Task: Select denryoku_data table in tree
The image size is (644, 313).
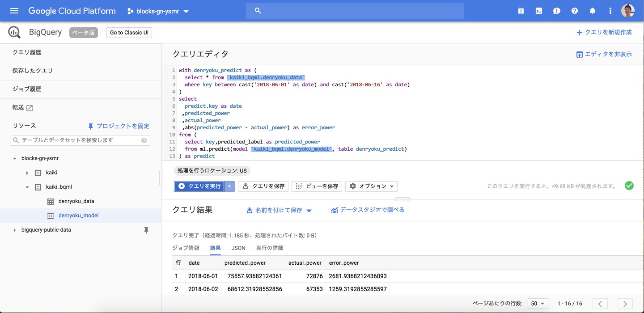Action: (x=76, y=201)
